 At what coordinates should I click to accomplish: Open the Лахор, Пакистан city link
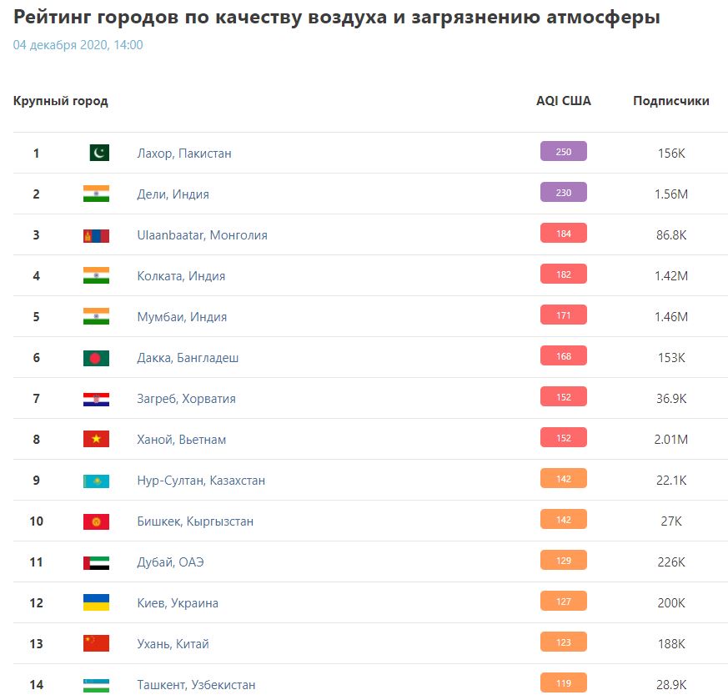184,154
